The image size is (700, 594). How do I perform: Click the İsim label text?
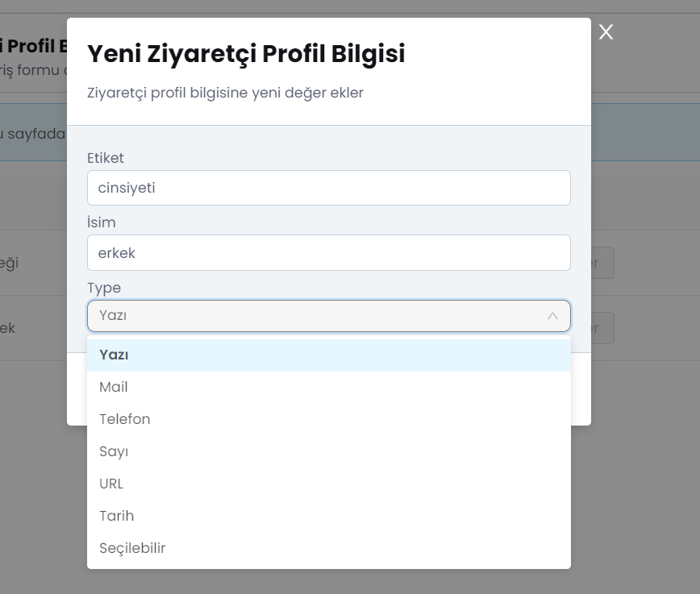pos(102,222)
